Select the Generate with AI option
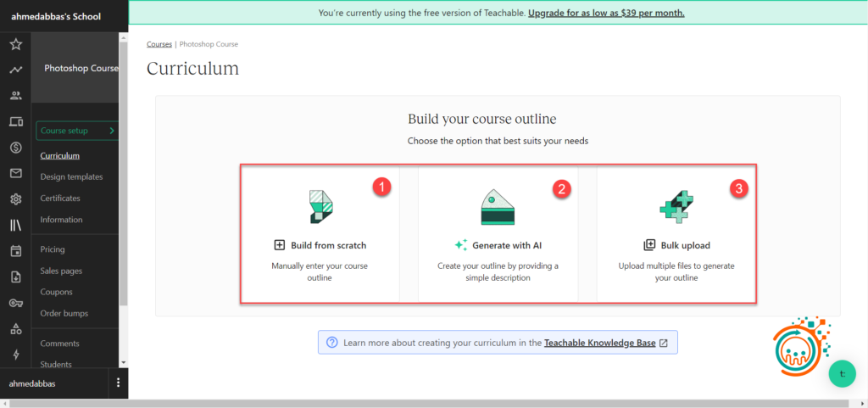The width and height of the screenshot is (868, 408). pyautogui.click(x=498, y=245)
